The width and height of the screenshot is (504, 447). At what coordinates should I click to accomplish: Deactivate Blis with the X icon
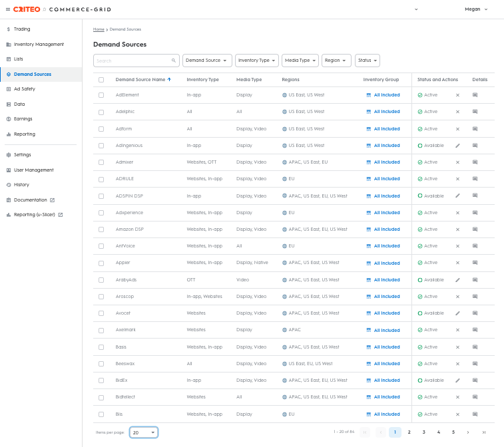pyautogui.click(x=457, y=414)
